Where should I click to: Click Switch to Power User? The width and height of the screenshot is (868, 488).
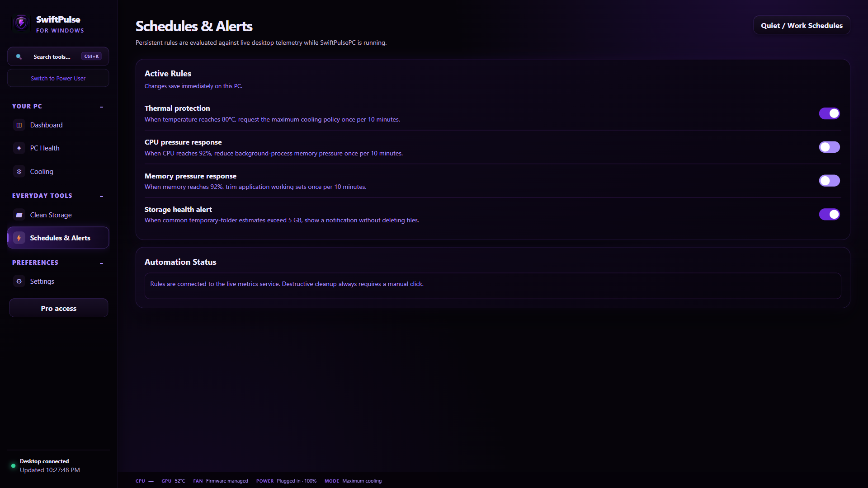[58, 78]
